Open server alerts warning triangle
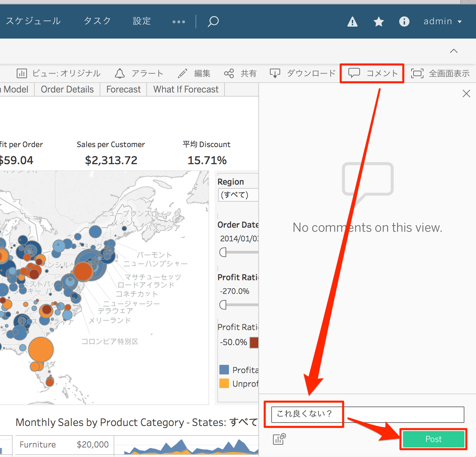 pyautogui.click(x=352, y=22)
